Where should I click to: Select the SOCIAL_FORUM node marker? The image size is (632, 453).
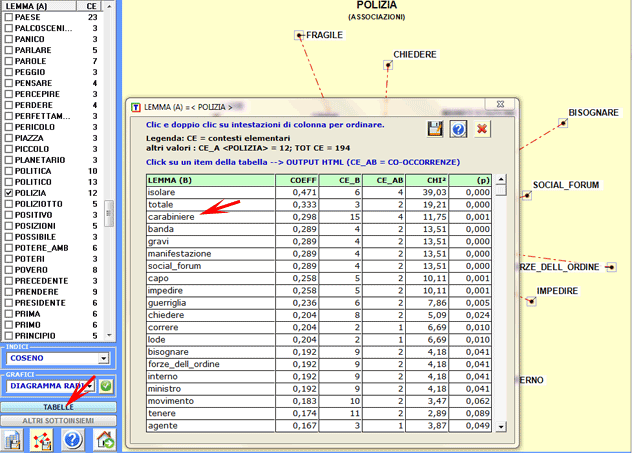point(527,196)
